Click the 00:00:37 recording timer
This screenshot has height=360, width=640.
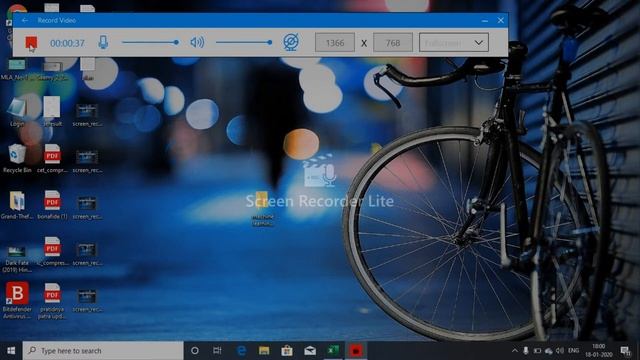coord(67,43)
